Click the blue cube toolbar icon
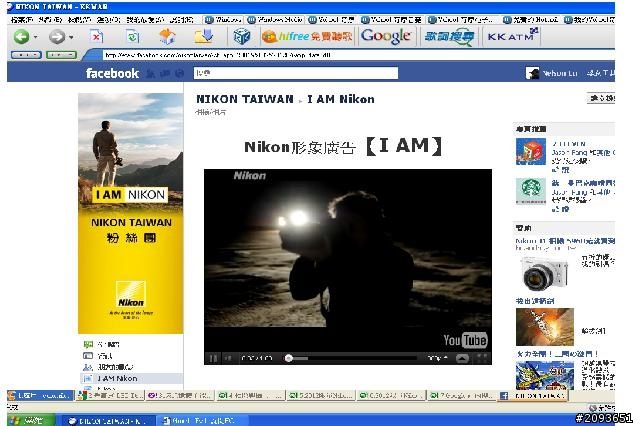This screenshot has height=426, width=640. pyautogui.click(x=242, y=37)
